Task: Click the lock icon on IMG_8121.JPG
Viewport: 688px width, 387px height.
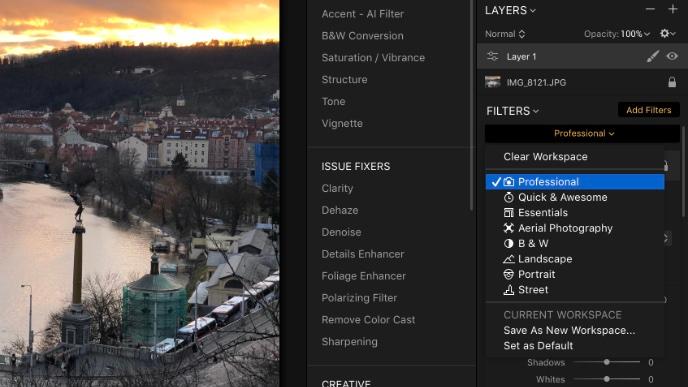Action: (672, 82)
